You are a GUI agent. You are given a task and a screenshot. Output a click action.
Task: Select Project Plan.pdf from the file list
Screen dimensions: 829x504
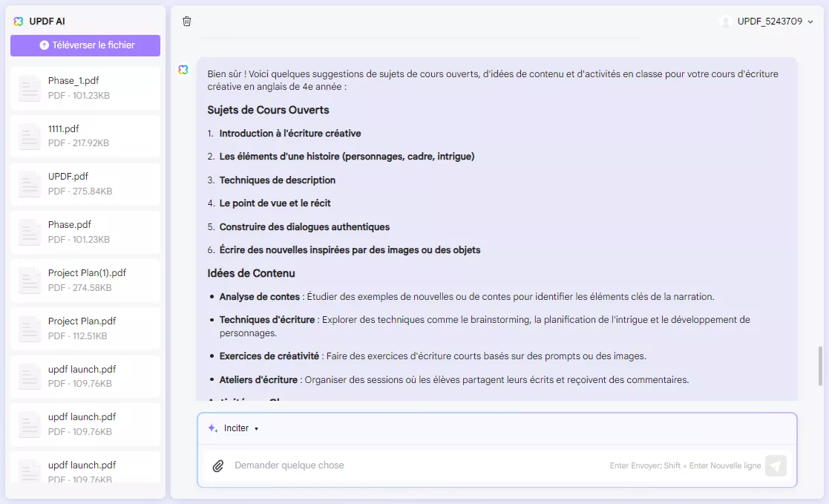(x=85, y=327)
